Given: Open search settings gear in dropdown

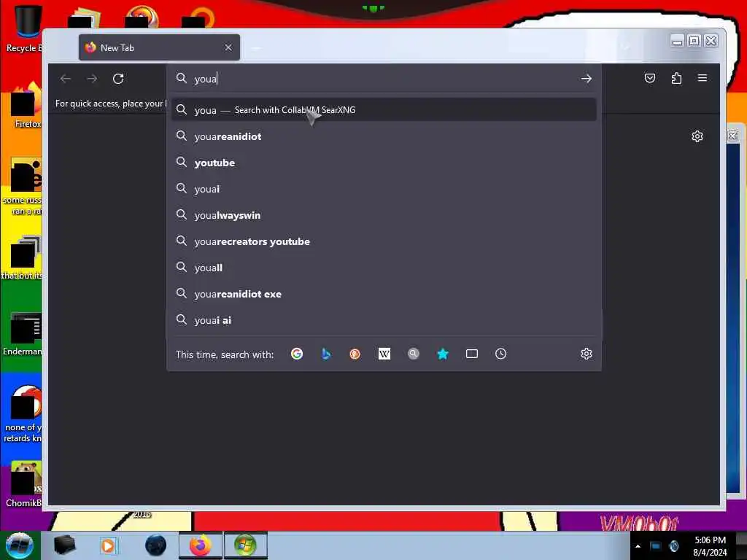Looking at the screenshot, I should (587, 354).
